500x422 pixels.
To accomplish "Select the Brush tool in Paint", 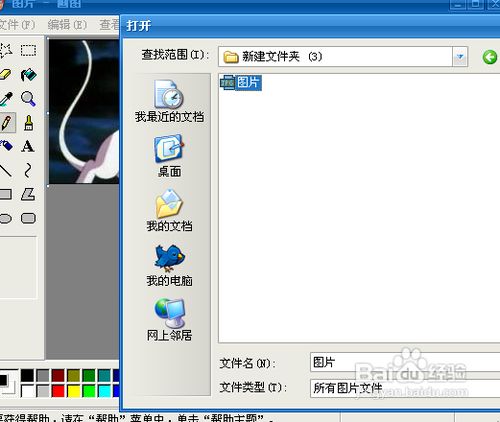I will (28, 123).
